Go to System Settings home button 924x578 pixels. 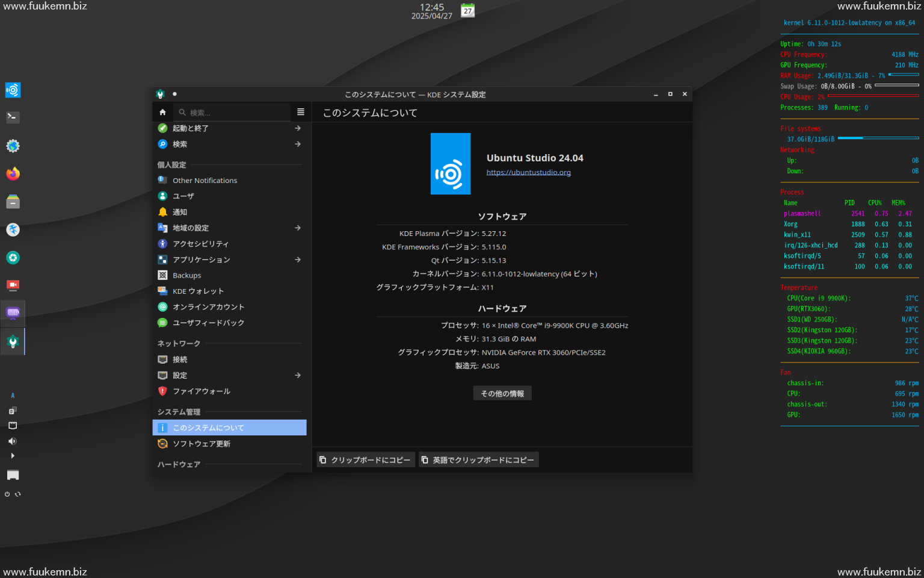coord(162,112)
